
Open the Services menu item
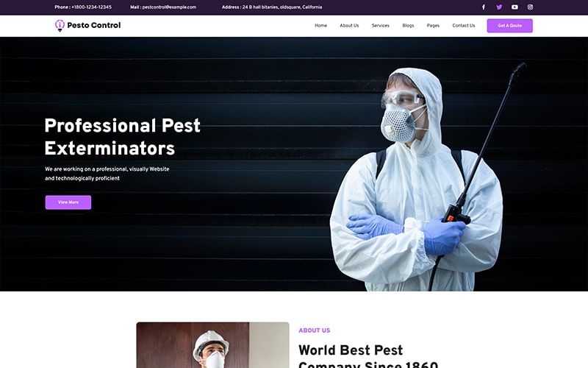coord(380,26)
